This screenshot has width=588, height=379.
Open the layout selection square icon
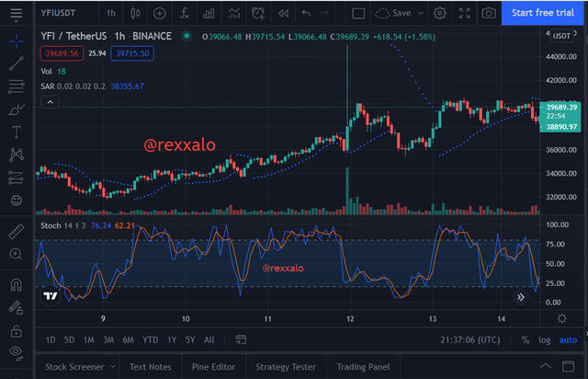click(358, 14)
